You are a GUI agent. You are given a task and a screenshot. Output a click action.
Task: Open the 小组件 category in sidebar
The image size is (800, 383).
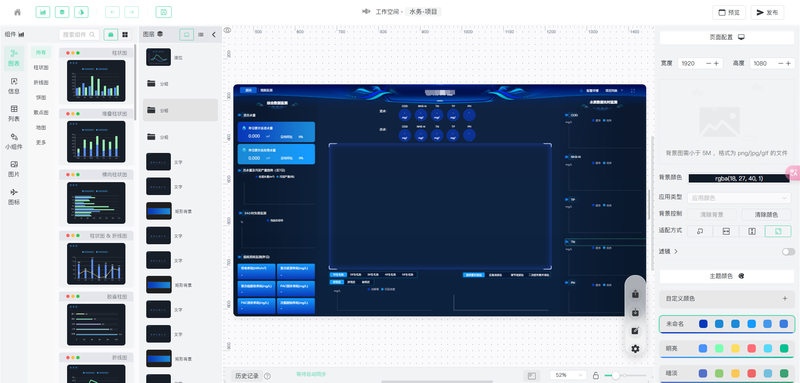tap(14, 141)
